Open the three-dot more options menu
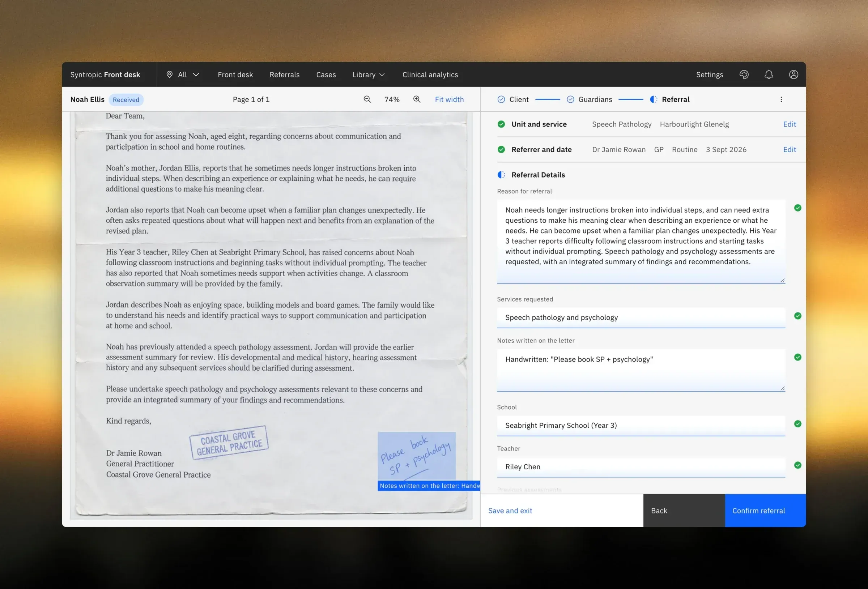The width and height of the screenshot is (868, 589). 781,99
